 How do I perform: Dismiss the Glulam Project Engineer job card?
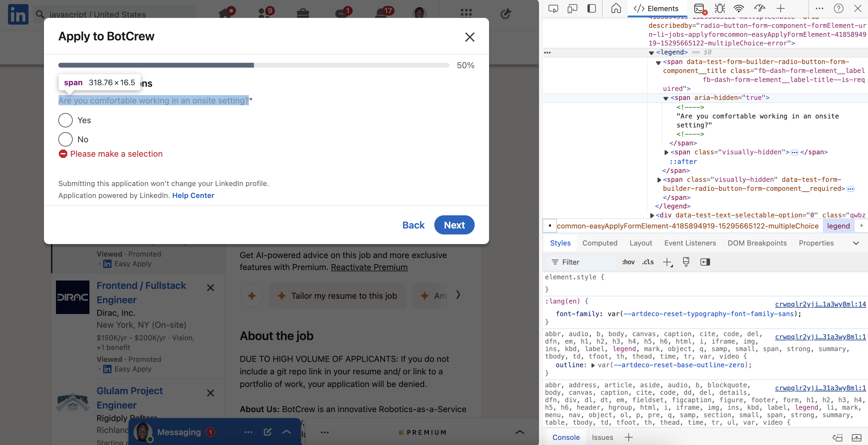tap(211, 393)
